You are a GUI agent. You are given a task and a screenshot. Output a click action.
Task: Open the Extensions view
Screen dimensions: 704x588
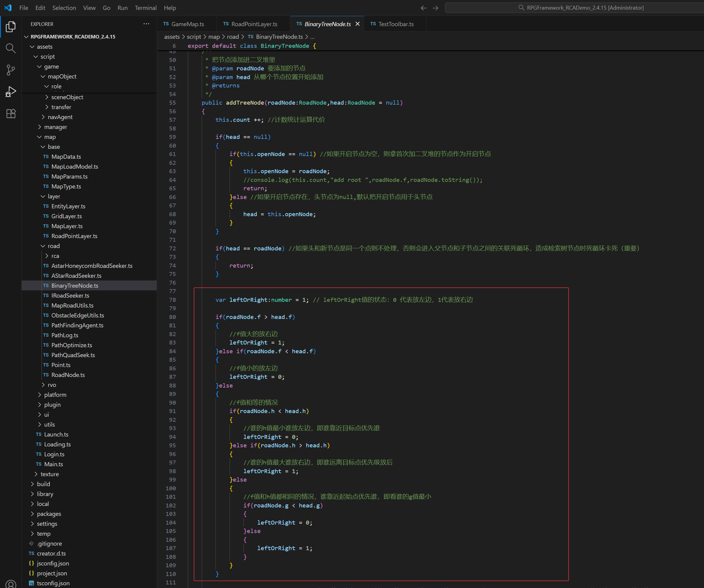[x=11, y=114]
